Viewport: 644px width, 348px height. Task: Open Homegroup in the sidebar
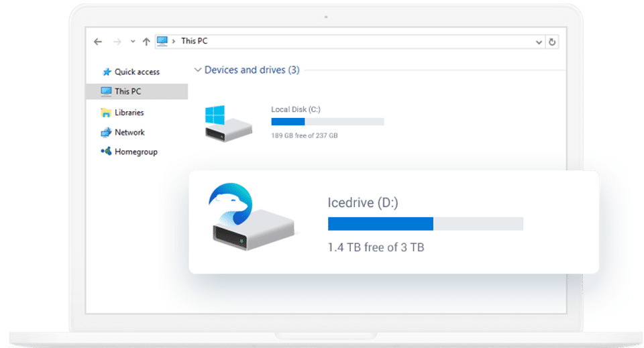tap(136, 152)
